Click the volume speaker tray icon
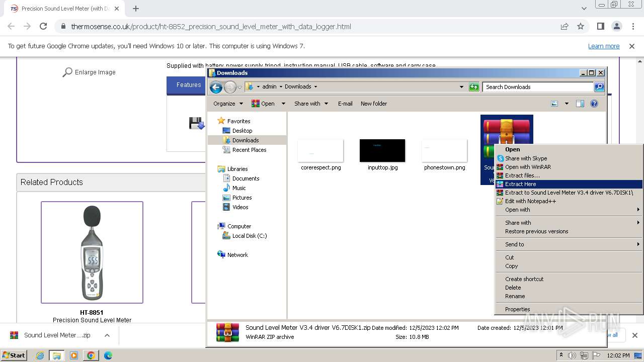This screenshot has height=362, width=644. pyautogui.click(x=572, y=355)
